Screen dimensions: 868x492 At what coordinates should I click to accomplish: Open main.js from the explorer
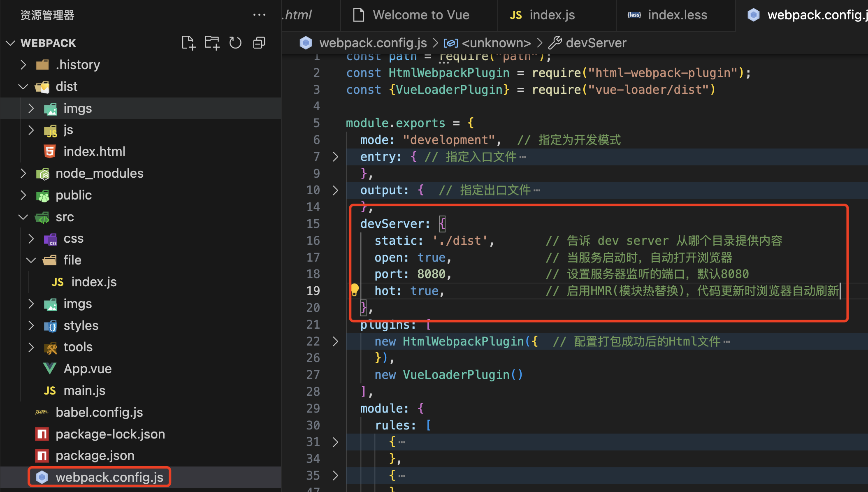pos(141,390)
